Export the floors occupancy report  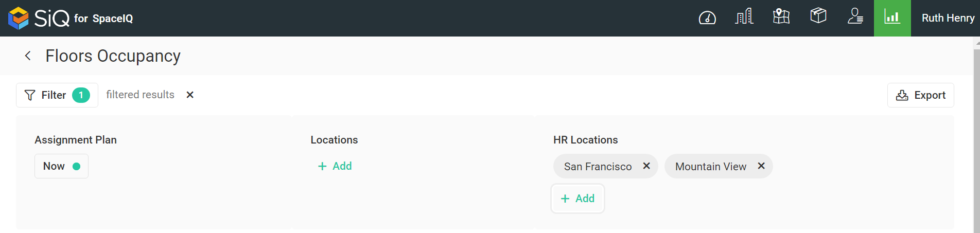920,95
